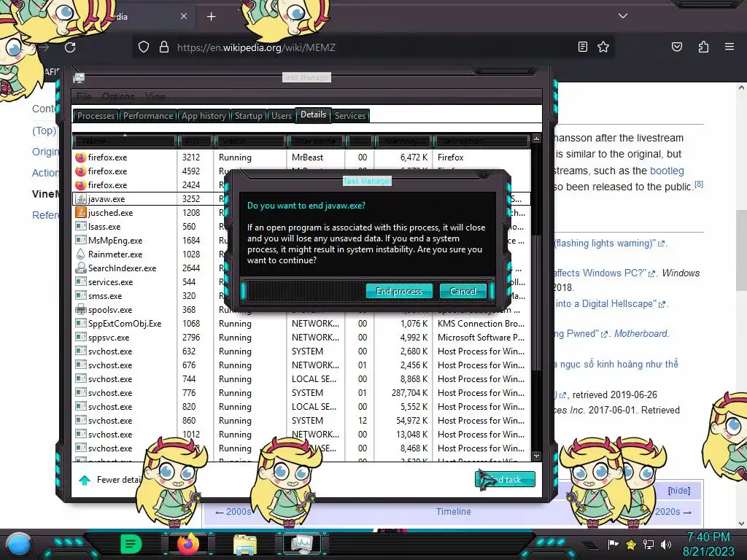Open the Motherboard reference link
The height and width of the screenshot is (560, 747).
(640, 333)
